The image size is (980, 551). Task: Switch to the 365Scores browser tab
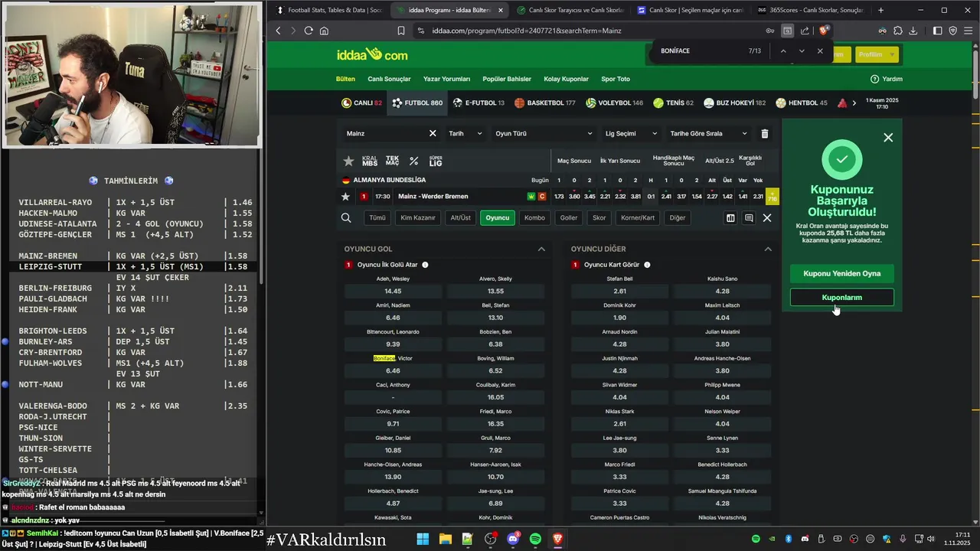810,10
